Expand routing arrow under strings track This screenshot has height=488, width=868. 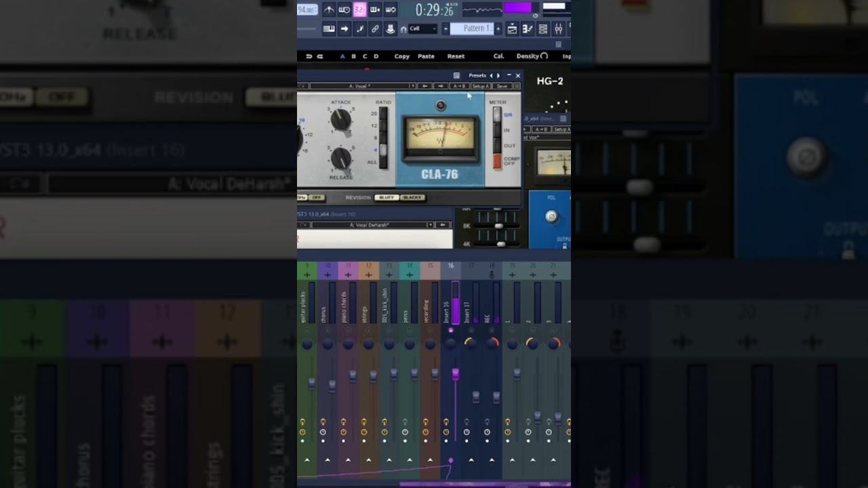coord(369,460)
